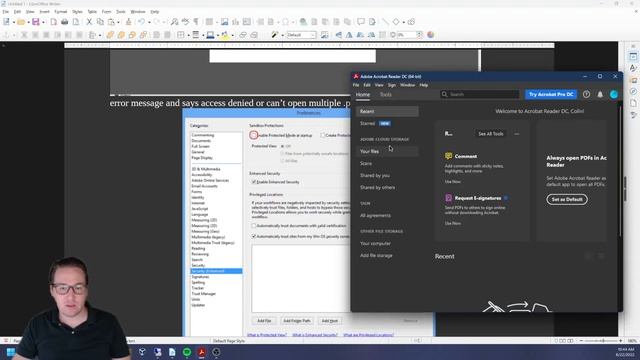Open the New document dropdown arrow
This screenshot has width=640, height=360.
(13, 22)
